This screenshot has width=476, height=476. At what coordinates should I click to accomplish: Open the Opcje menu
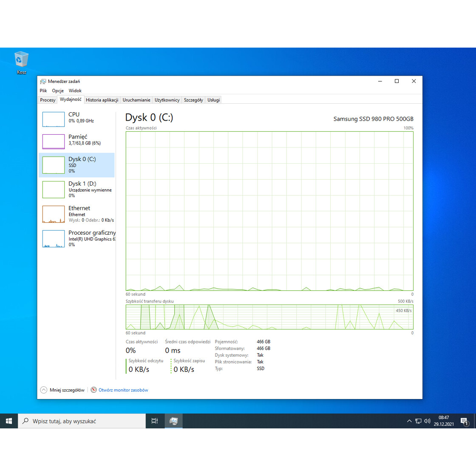point(57,91)
